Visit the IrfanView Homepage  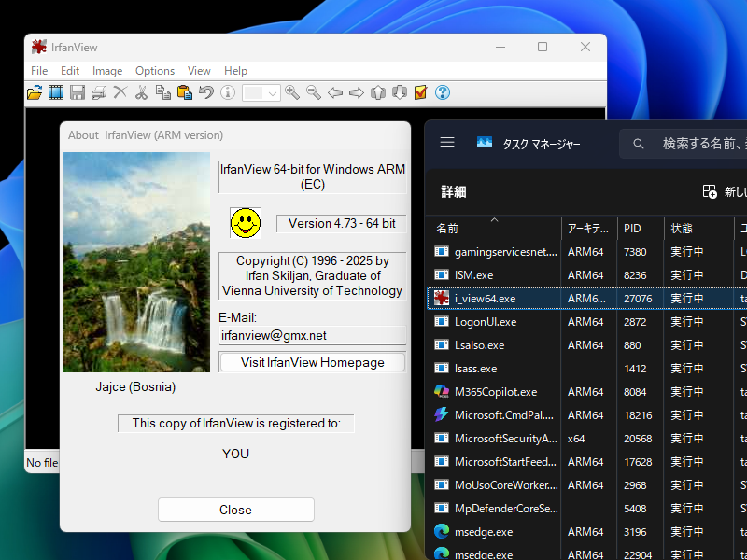coord(312,362)
